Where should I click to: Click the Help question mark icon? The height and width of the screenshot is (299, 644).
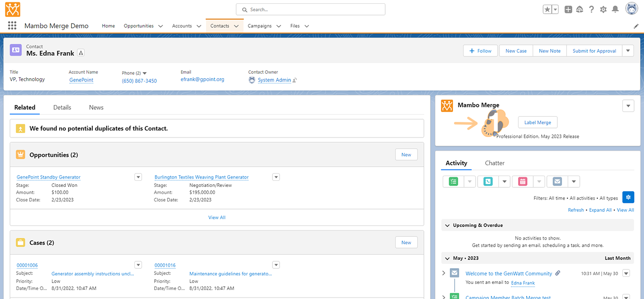click(591, 9)
